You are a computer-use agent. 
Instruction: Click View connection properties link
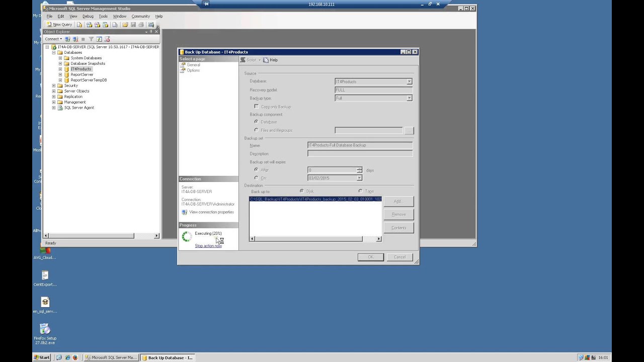(211, 212)
